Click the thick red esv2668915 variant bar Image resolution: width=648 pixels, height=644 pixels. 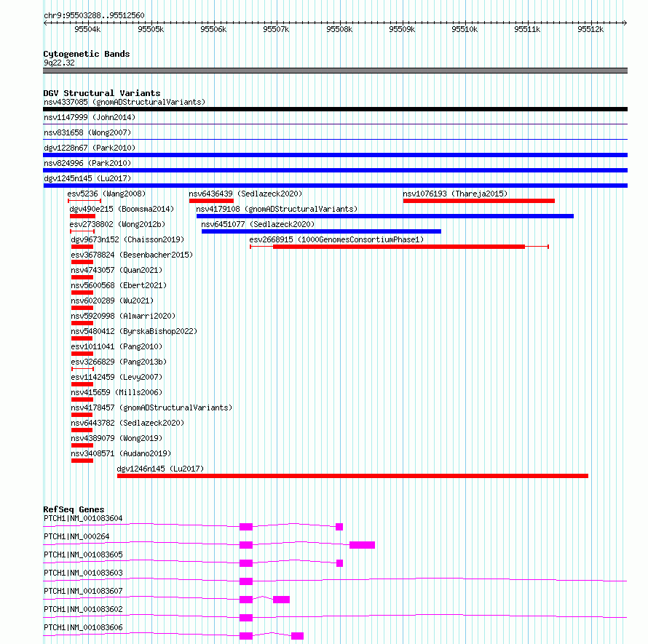[399, 247]
